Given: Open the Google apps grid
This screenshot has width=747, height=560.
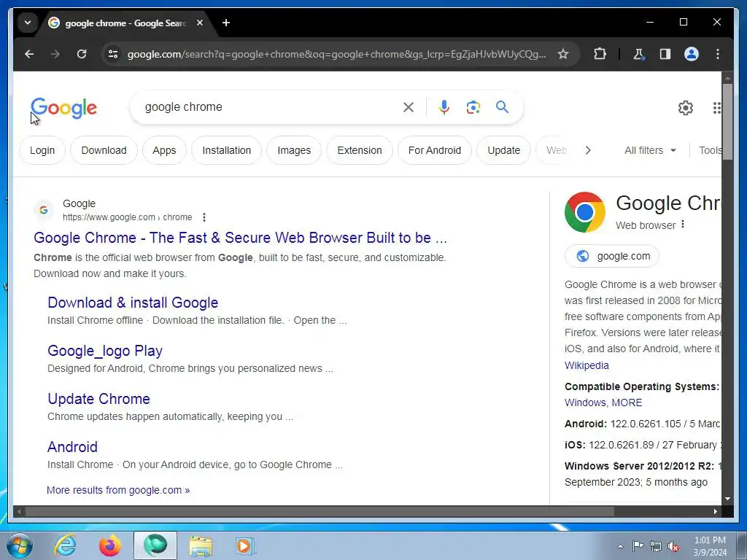Looking at the screenshot, I should tap(717, 108).
